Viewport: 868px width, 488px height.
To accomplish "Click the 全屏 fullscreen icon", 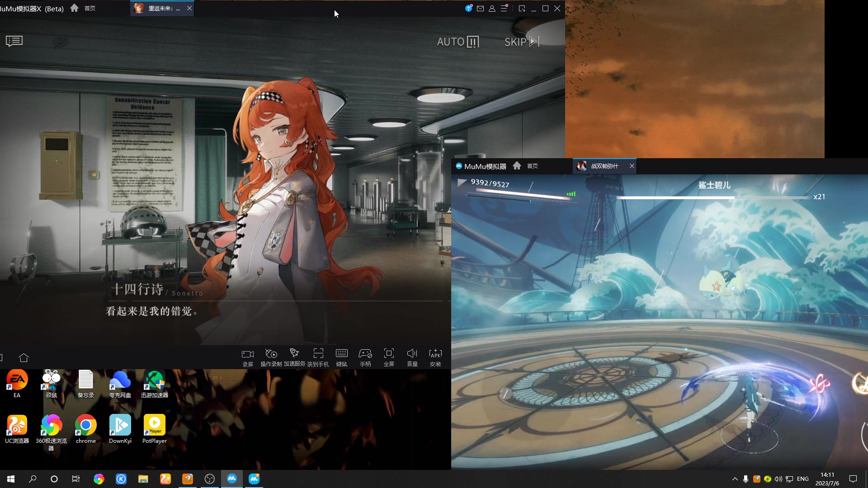I will click(x=389, y=357).
